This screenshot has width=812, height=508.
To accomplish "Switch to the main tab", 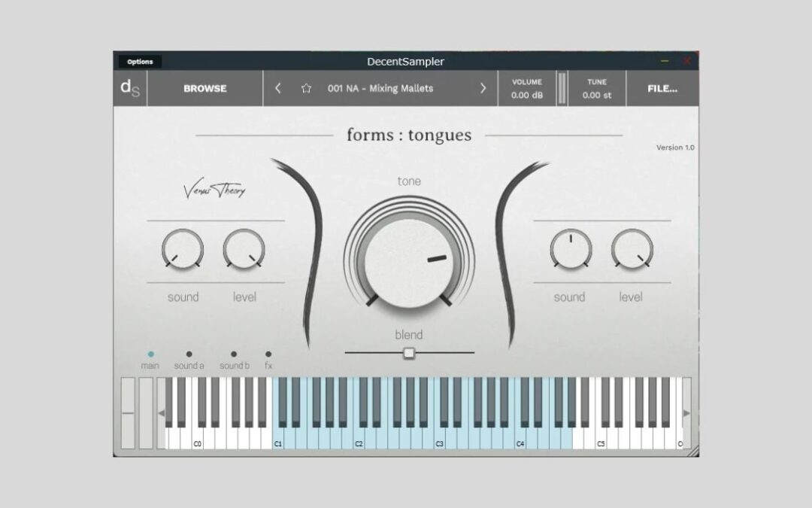I will (150, 360).
